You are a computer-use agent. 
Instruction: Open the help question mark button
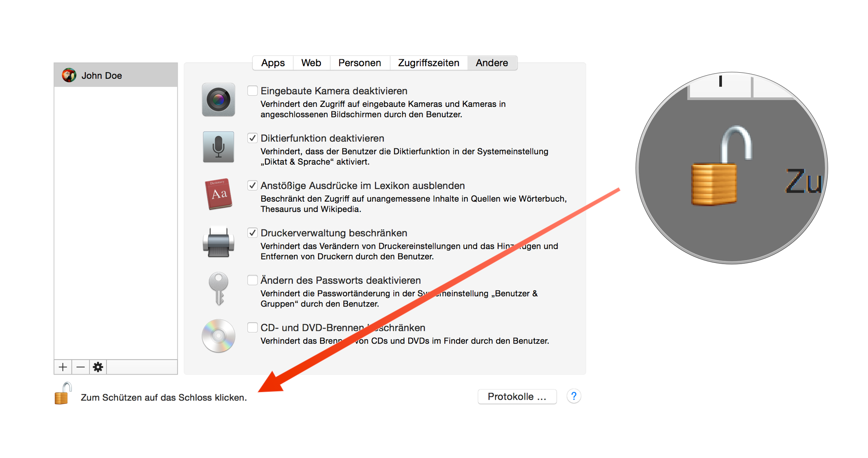click(x=574, y=396)
